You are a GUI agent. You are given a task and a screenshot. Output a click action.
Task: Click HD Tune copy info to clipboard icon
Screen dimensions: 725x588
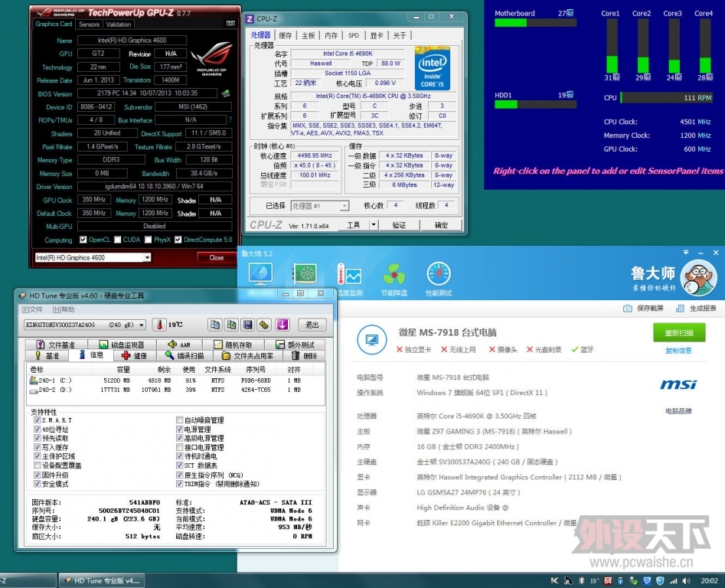tap(215, 325)
